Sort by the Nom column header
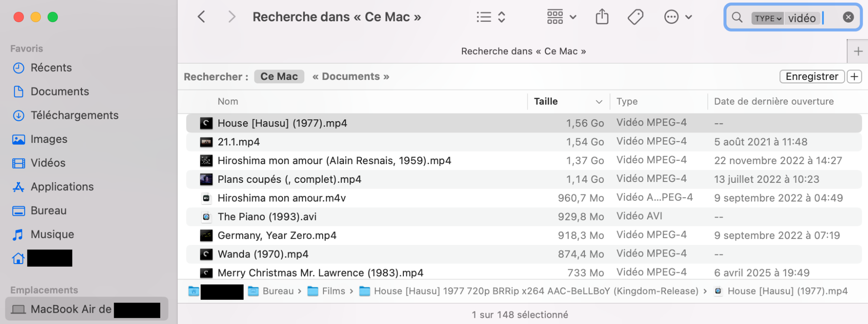868x324 pixels. click(228, 101)
